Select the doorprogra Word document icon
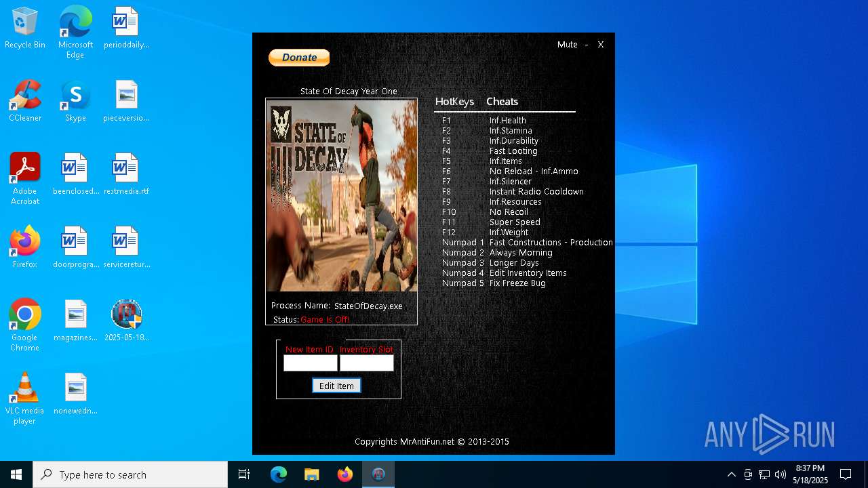This screenshot has width=868, height=488. 75,248
